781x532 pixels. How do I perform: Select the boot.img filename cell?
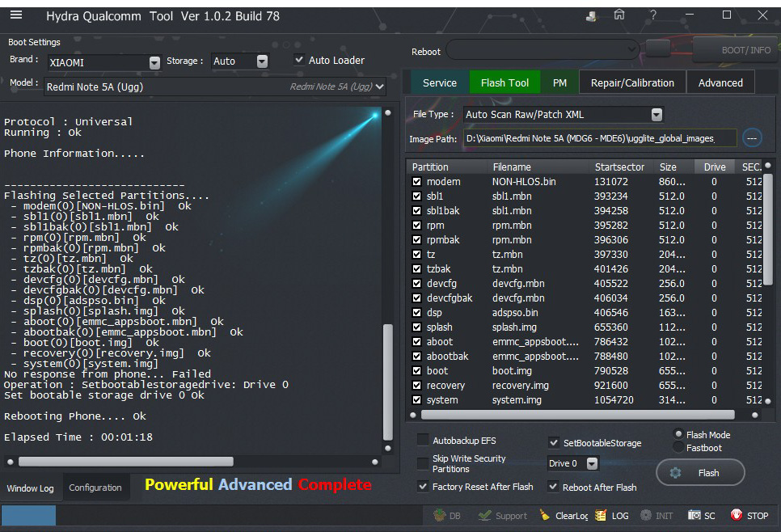pyautogui.click(x=512, y=371)
